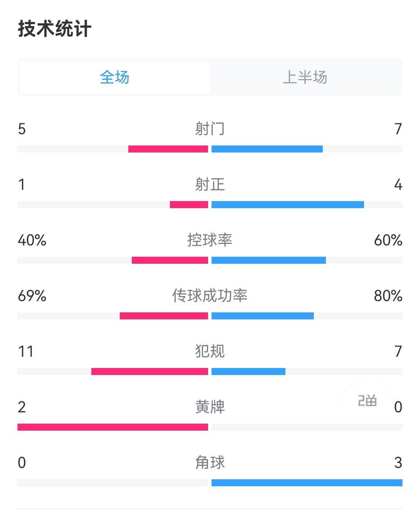Tap the floating round badge near 黄牌
Viewport: 420px width, 510px height.
[367, 400]
